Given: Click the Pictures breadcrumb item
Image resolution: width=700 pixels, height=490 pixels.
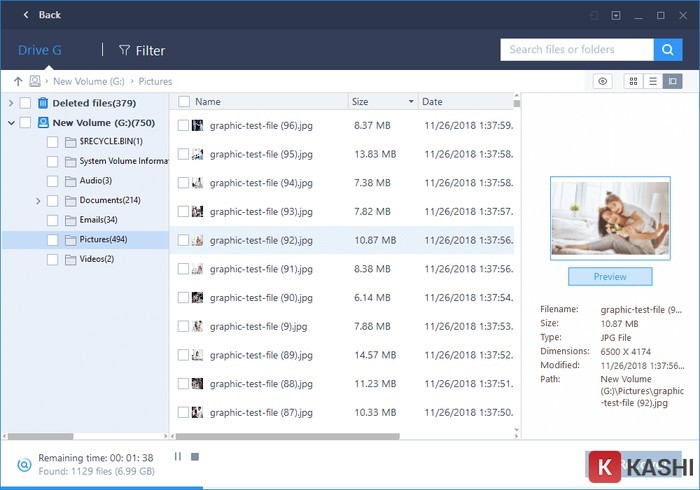Looking at the screenshot, I should 155,81.
